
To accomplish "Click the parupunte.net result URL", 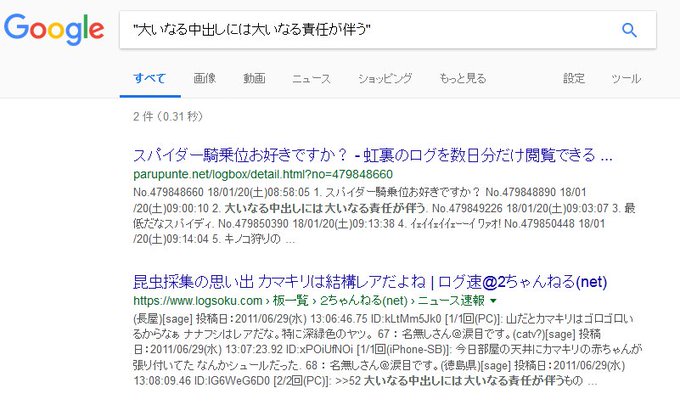I will click(263, 174).
